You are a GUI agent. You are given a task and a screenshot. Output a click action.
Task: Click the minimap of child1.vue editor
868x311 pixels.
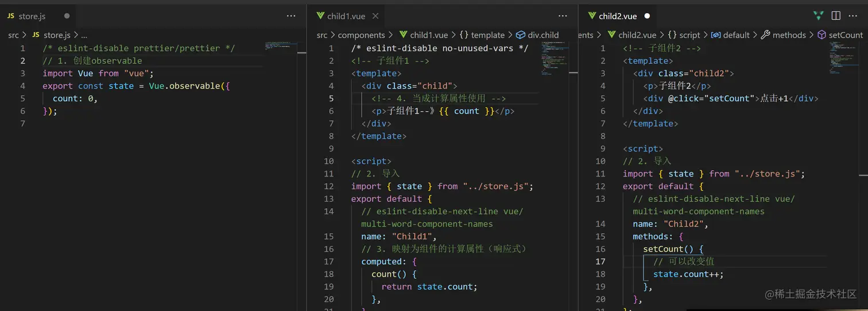pos(555,57)
